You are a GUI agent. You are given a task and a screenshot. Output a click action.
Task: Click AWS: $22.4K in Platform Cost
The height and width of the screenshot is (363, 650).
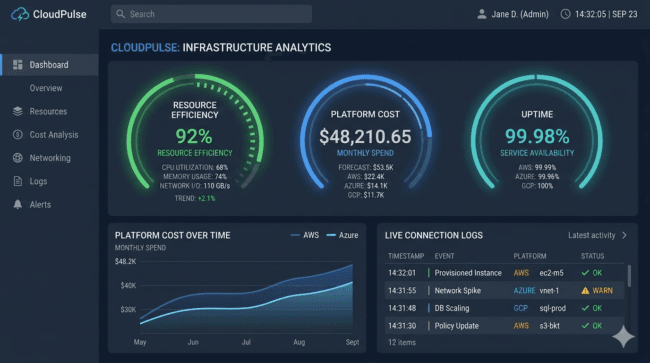366,177
